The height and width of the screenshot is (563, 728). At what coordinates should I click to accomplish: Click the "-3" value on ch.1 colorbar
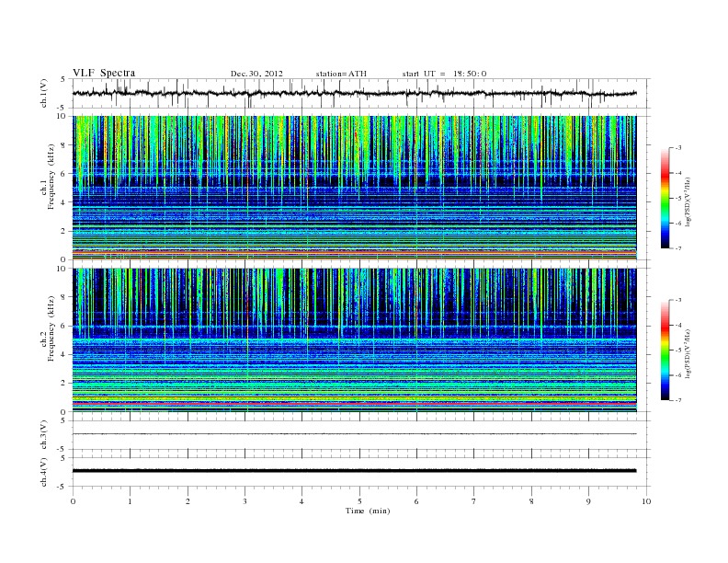[x=678, y=148]
